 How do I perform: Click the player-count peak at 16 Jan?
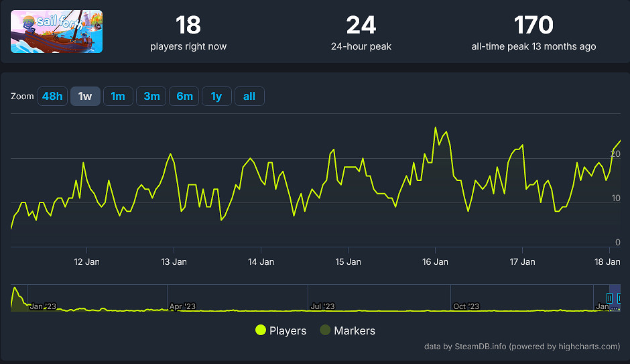coord(436,127)
